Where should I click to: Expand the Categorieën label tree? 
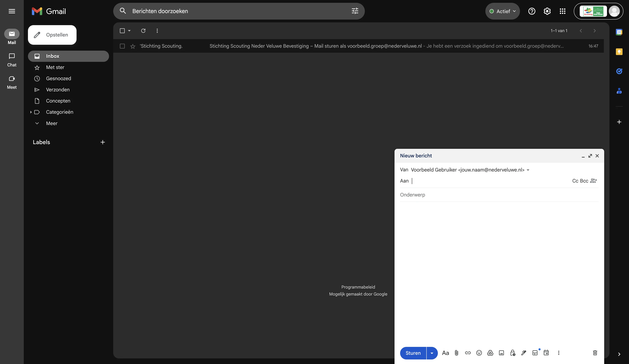click(x=31, y=112)
